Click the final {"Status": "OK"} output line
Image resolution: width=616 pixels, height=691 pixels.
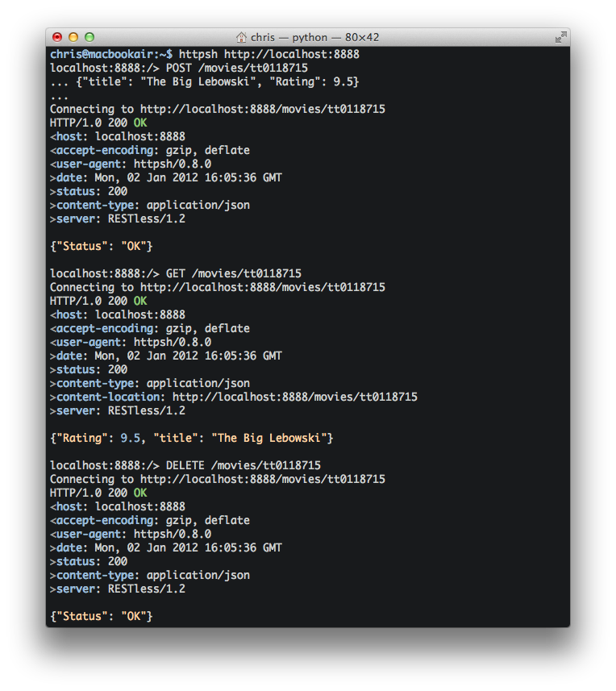coord(102,616)
